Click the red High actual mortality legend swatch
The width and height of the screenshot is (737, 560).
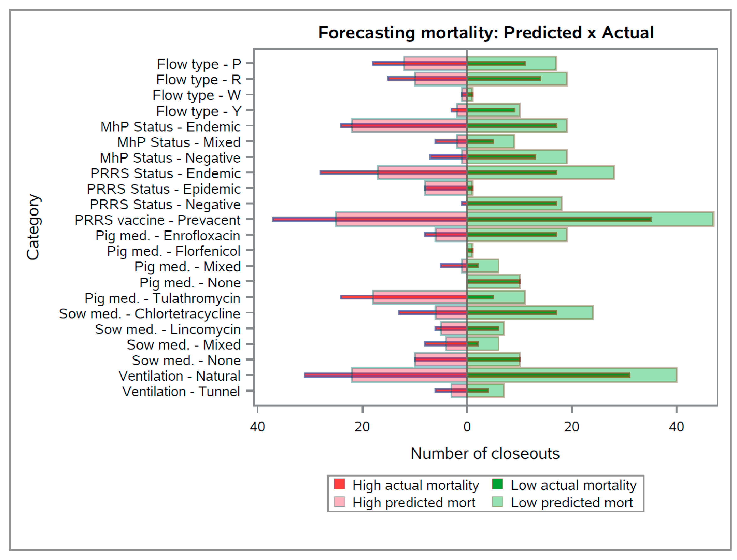coord(339,484)
